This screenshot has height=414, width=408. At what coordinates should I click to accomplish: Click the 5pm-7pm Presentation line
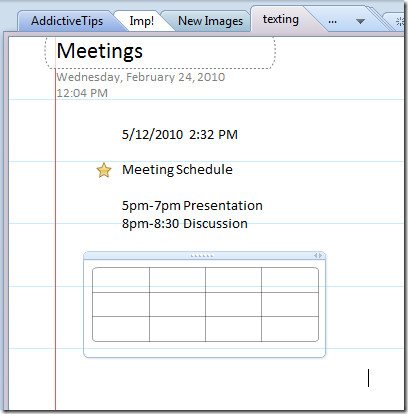click(x=192, y=206)
